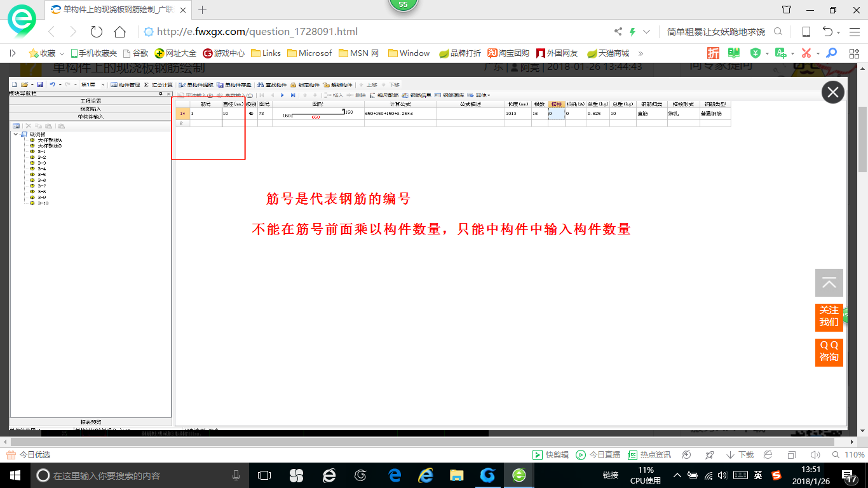Open the Microsof bookmark folder
The height and width of the screenshot is (488, 868).
pyautogui.click(x=309, y=53)
